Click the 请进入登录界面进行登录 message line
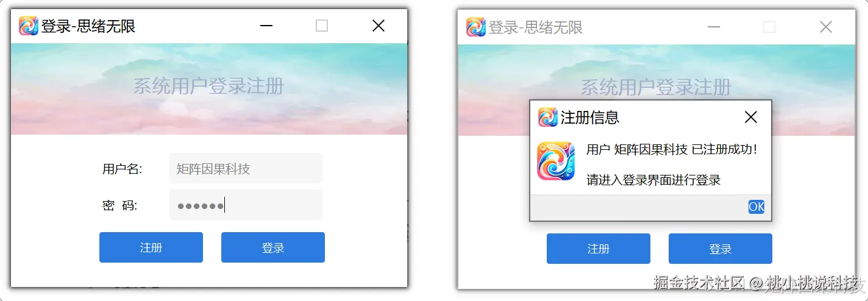 [x=653, y=180]
